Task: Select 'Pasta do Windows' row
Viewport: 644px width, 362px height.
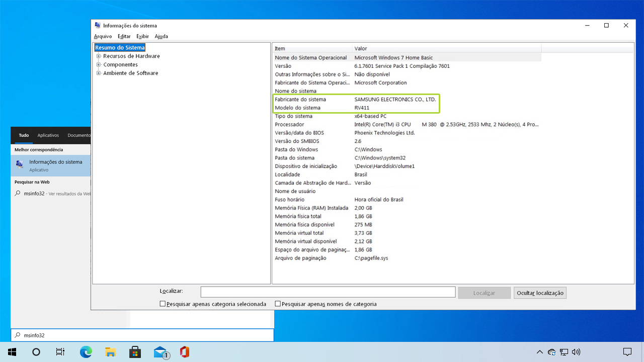Action: [x=407, y=150]
